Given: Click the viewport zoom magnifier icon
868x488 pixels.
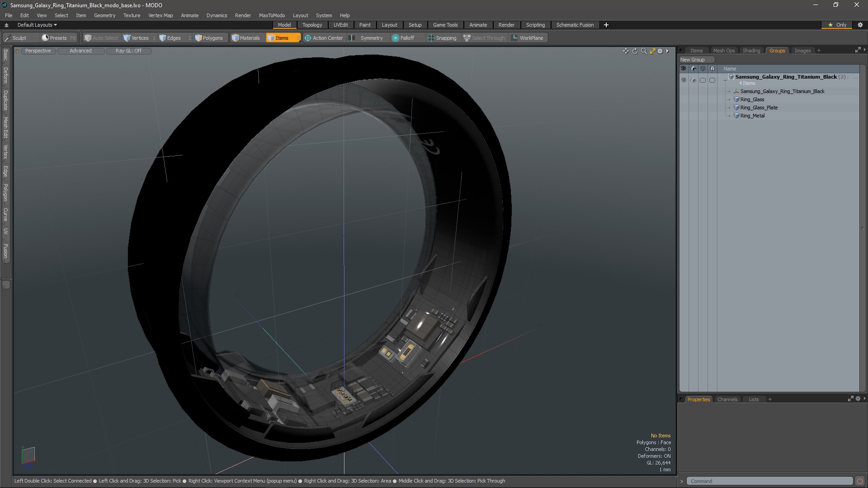Looking at the screenshot, I should pos(644,51).
